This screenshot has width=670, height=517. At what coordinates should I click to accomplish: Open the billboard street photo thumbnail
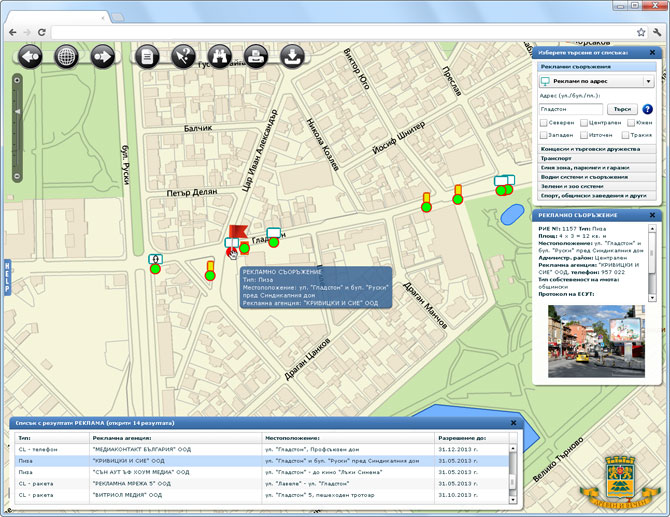point(596,341)
